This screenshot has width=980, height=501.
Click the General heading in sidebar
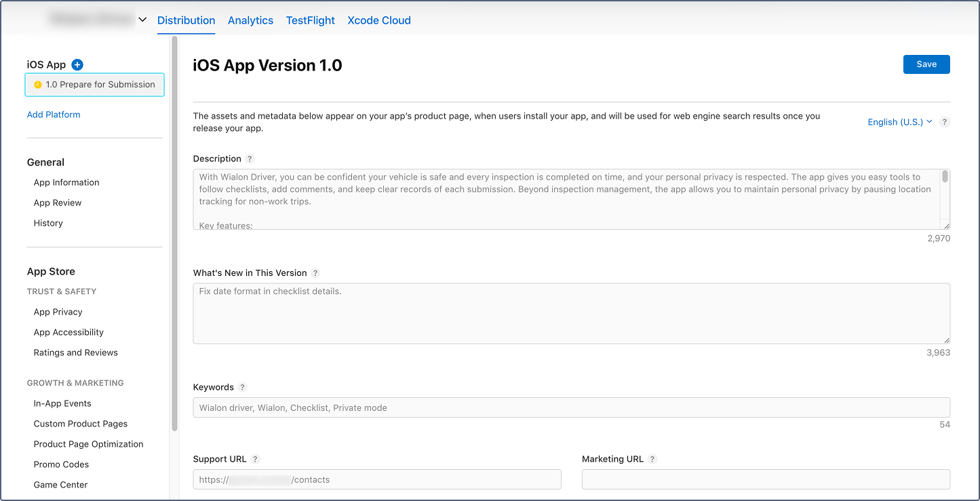(45, 162)
